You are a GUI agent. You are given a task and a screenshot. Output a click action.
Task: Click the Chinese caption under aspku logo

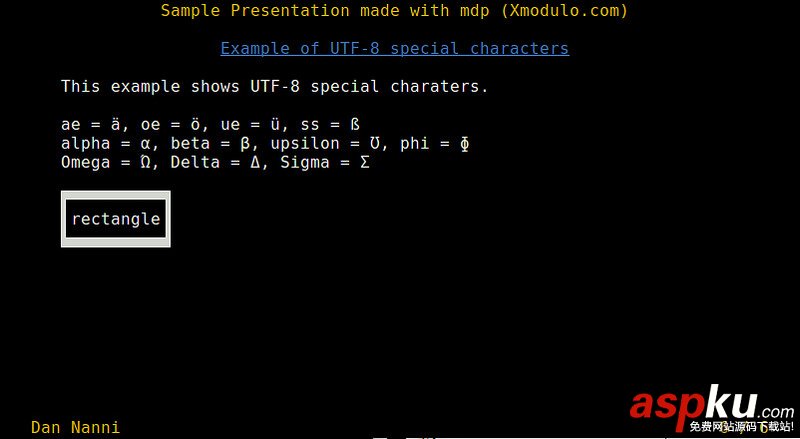click(741, 426)
